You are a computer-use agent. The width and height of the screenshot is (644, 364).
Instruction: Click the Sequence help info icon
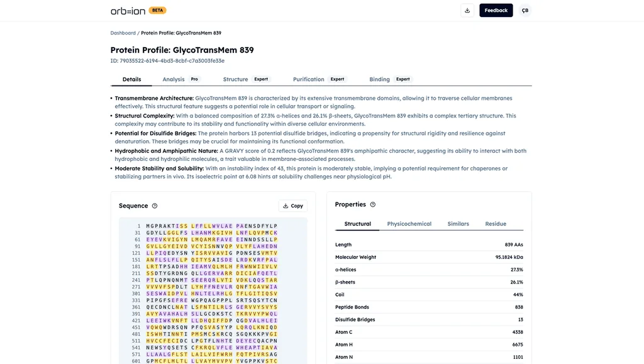pos(155,206)
